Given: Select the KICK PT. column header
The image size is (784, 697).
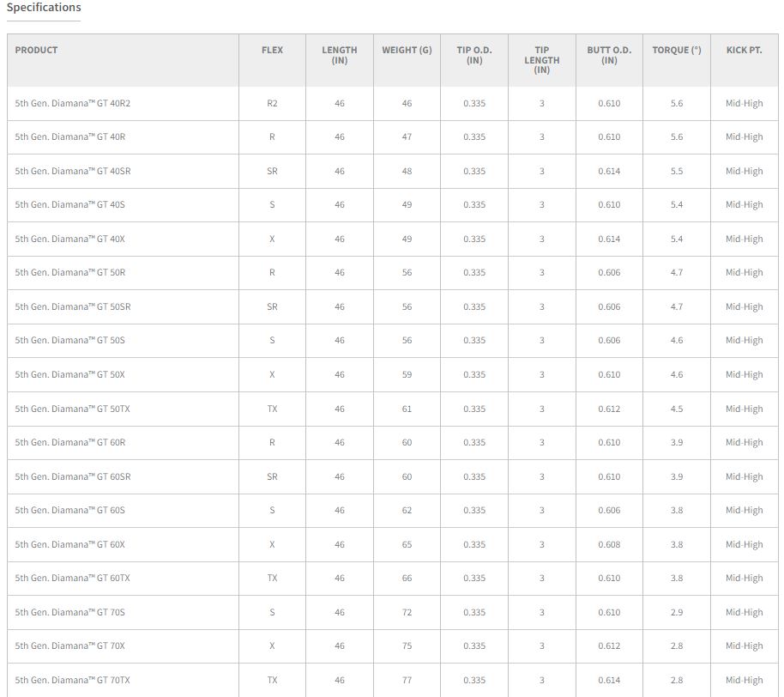Looking at the screenshot, I should [744, 50].
